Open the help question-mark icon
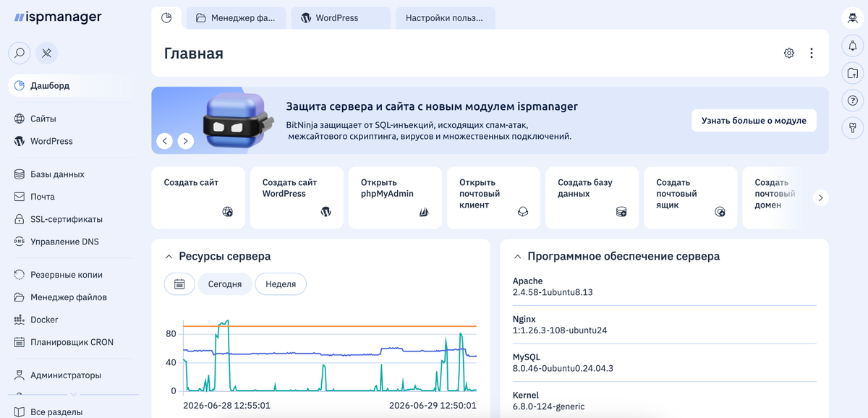Viewport: 868px width, 418px height. tap(853, 101)
